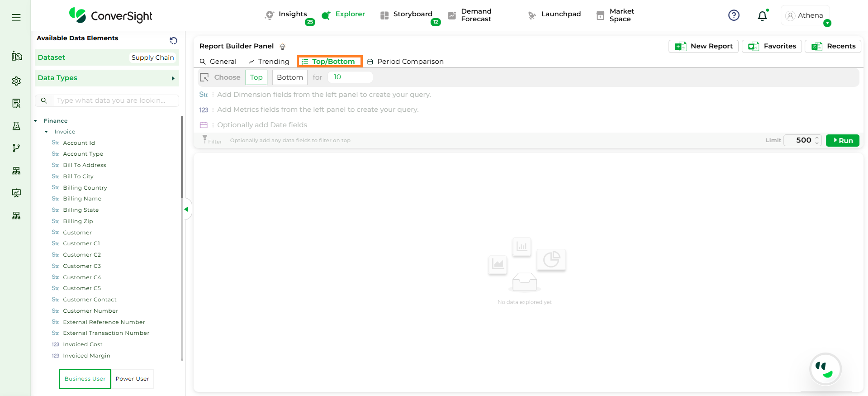This screenshot has height=396, width=868.
Task: Click the flask icon in sidebar
Action: (16, 126)
